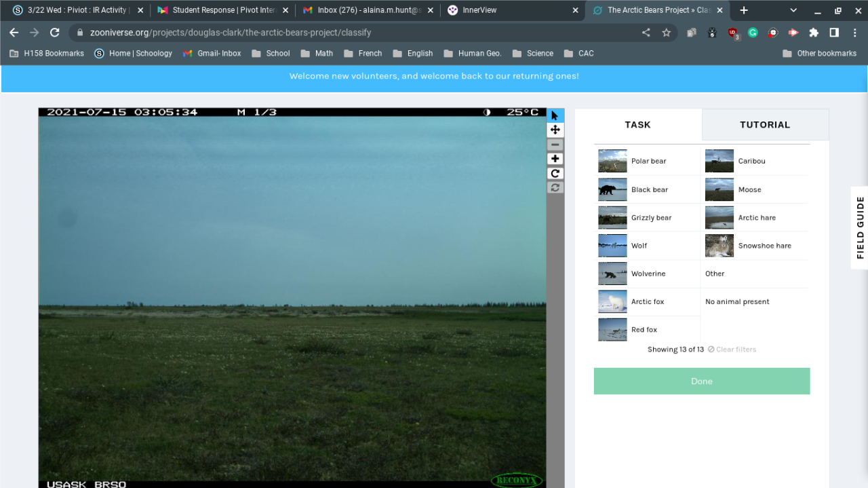Submit classification with Done button
This screenshot has height=488, width=868.
pyautogui.click(x=701, y=381)
